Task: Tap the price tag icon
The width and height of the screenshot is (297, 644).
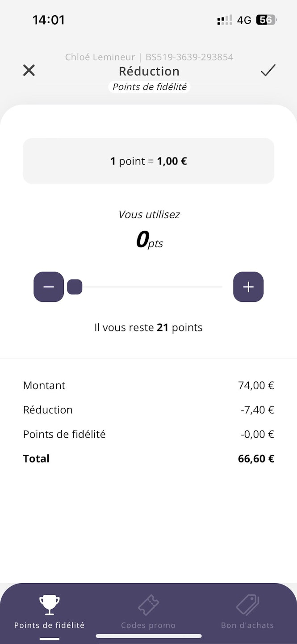Action: click(x=247, y=605)
